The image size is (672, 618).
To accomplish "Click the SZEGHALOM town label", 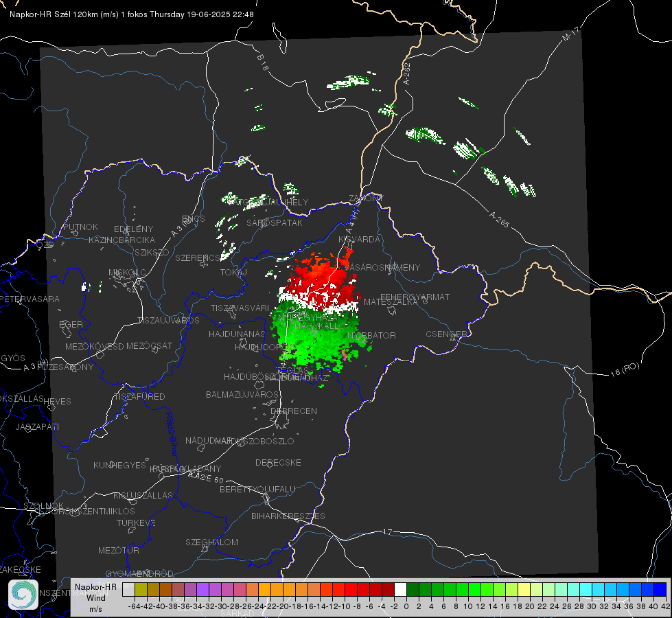I will click(x=211, y=542).
